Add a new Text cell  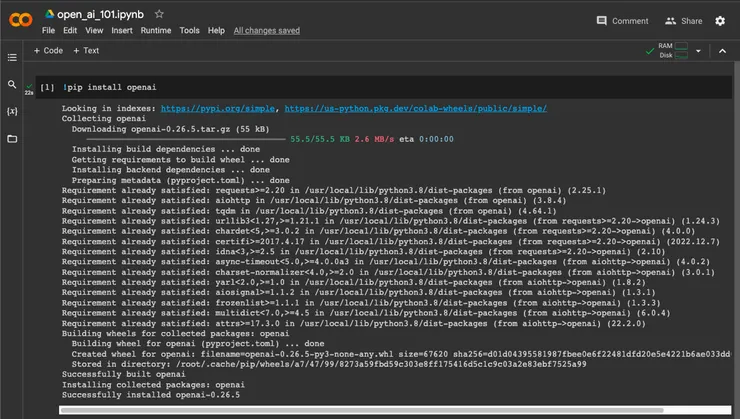point(86,50)
